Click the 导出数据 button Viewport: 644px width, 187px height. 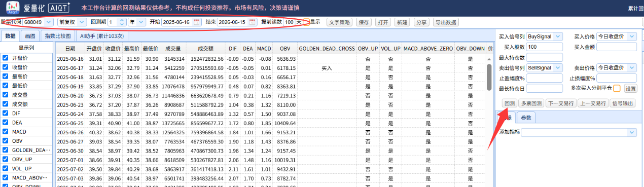click(445, 22)
